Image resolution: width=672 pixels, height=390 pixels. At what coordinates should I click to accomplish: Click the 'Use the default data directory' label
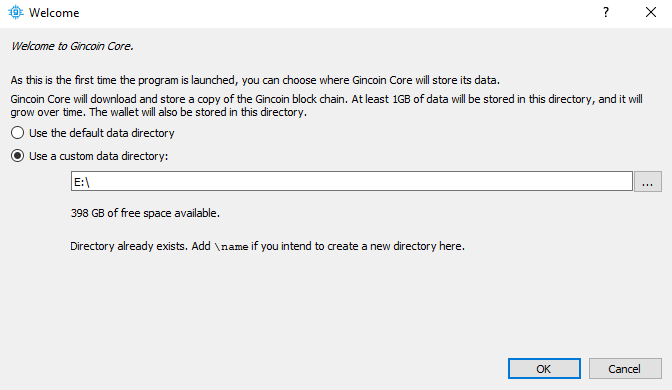pos(102,133)
